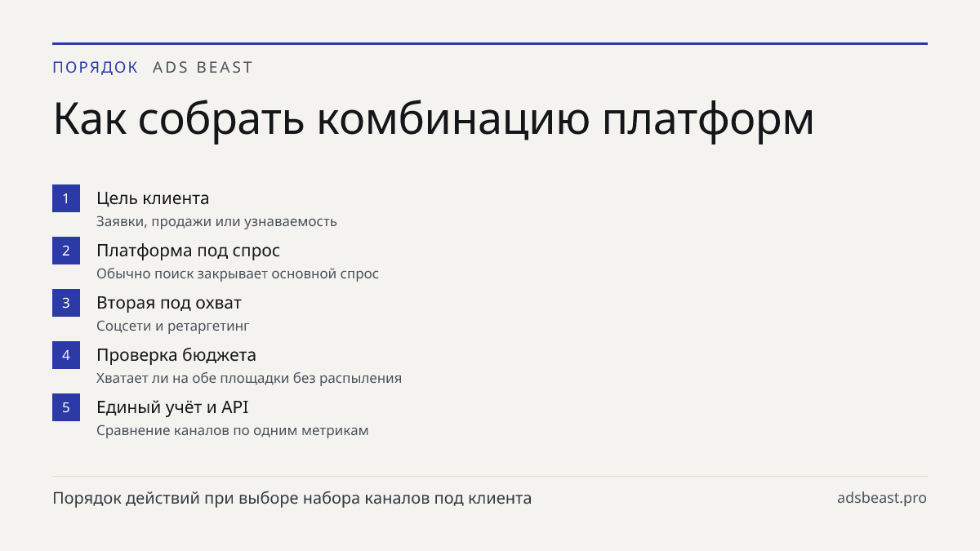
Task: Select the 'Вторая под охват' step title
Action: point(169,303)
